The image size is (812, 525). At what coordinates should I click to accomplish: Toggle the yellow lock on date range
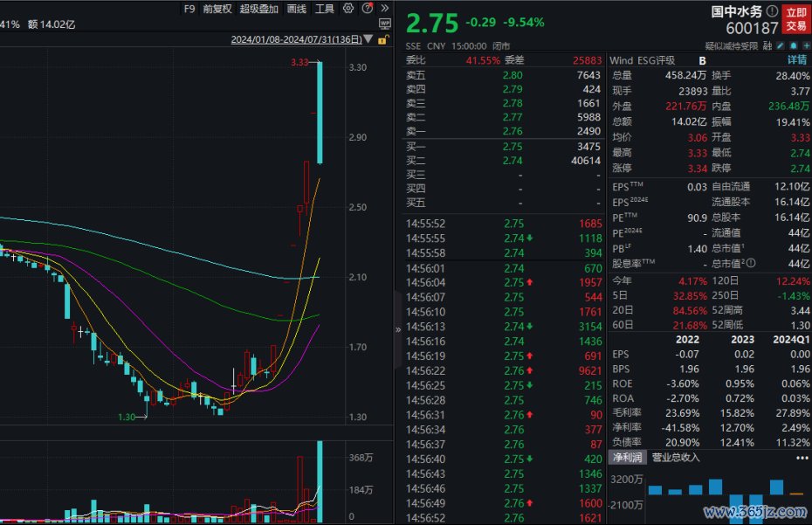tap(382, 39)
